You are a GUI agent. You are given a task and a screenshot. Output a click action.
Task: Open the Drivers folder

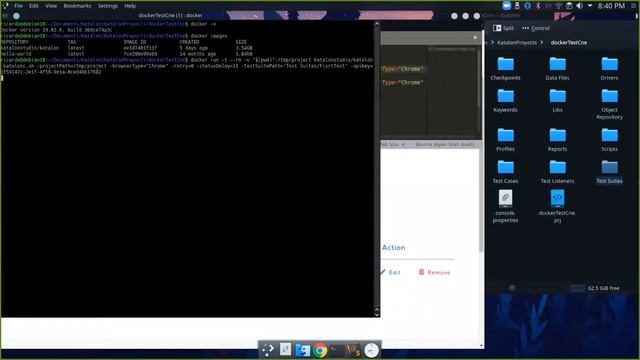click(609, 68)
